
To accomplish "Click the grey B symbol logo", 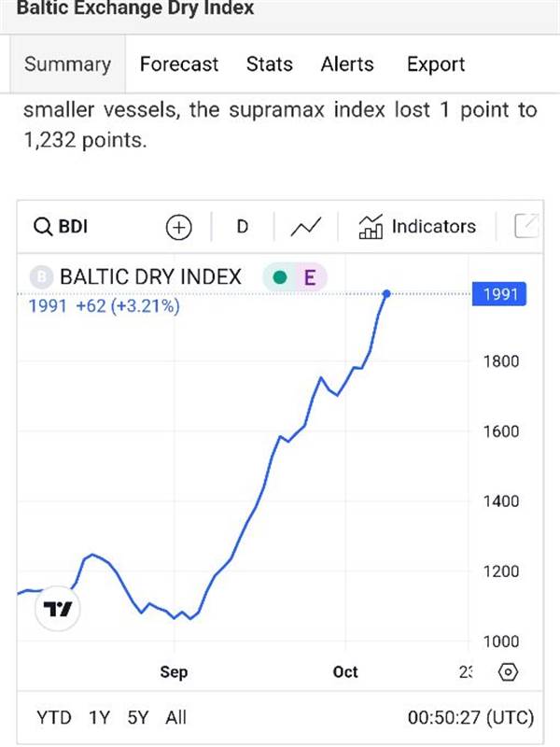I will tap(41, 276).
